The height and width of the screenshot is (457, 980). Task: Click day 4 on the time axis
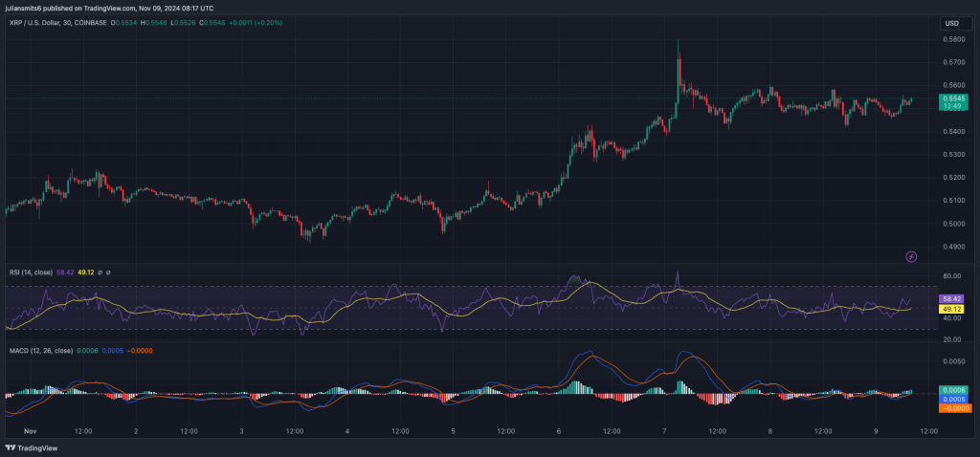[x=346, y=431]
